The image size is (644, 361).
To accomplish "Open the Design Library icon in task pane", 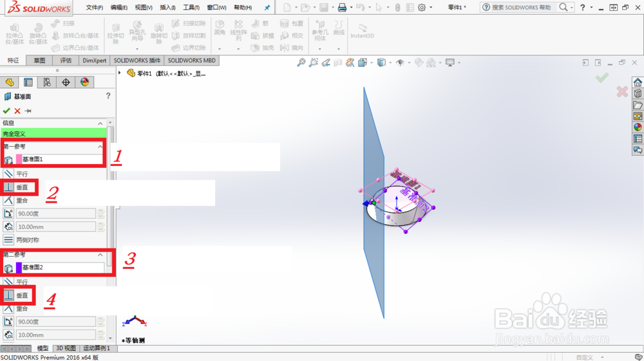I will [x=638, y=93].
